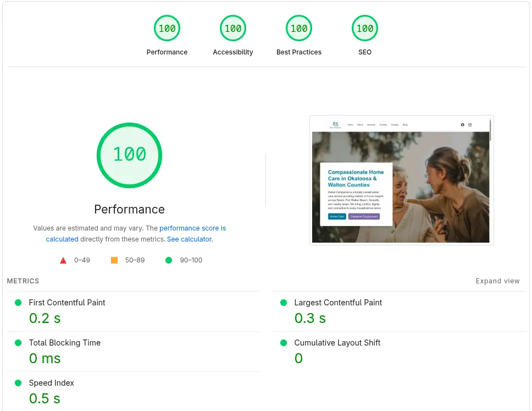Open Expand view for the page screenshot

click(497, 281)
